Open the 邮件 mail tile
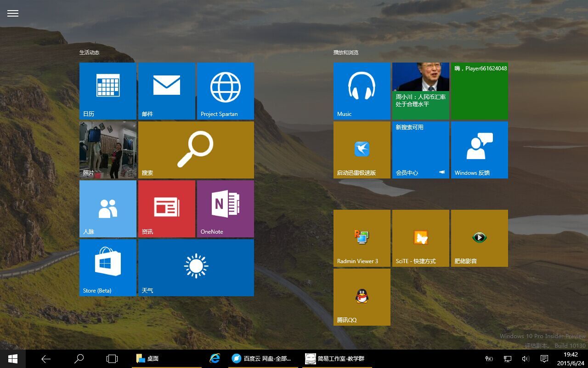 (x=167, y=91)
